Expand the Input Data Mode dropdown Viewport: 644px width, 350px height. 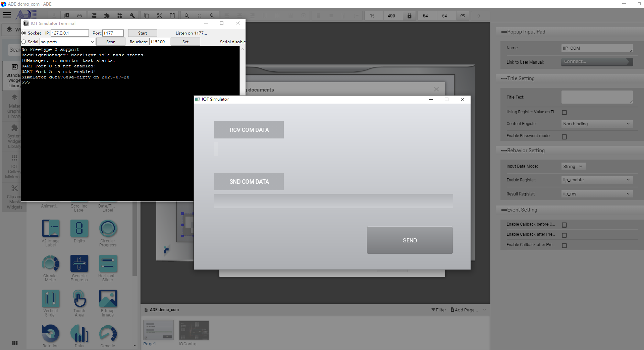[573, 167]
